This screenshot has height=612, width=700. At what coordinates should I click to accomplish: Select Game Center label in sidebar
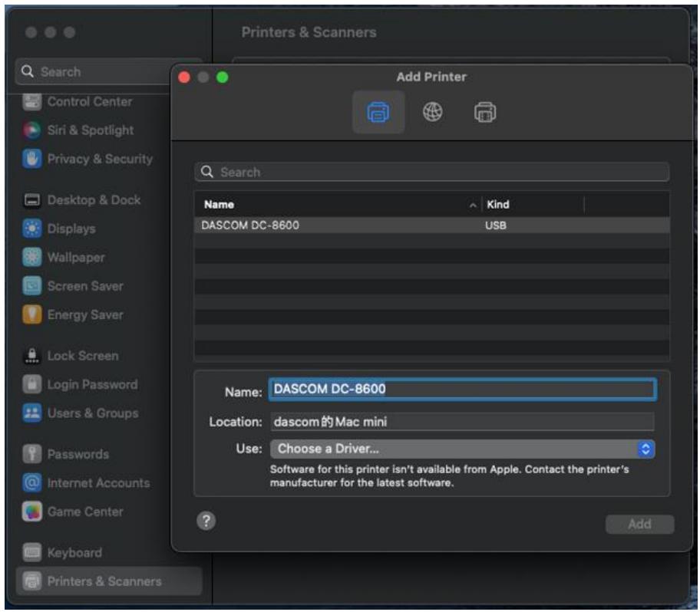85,512
